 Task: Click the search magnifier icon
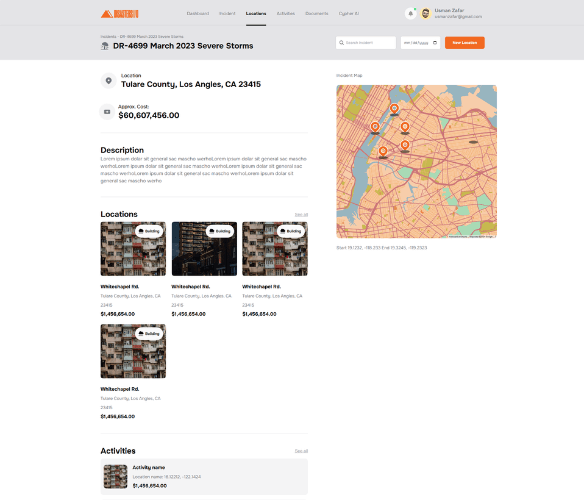342,43
